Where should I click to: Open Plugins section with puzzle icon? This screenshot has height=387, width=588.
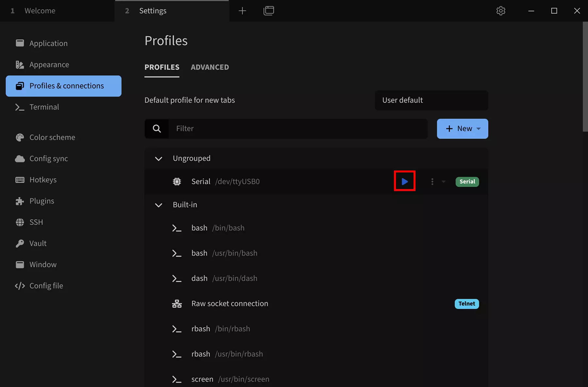click(x=20, y=201)
